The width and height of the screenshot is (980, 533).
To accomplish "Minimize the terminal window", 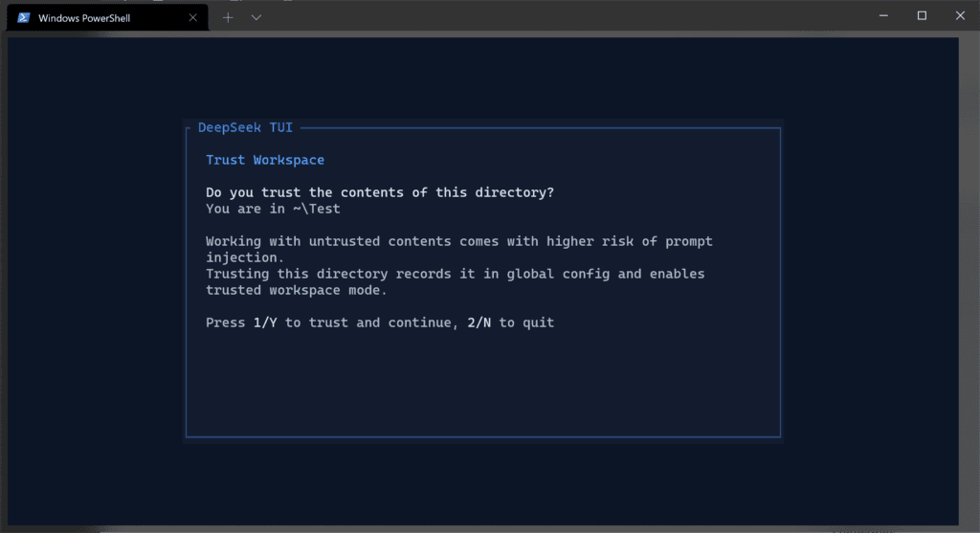I will 883,15.
